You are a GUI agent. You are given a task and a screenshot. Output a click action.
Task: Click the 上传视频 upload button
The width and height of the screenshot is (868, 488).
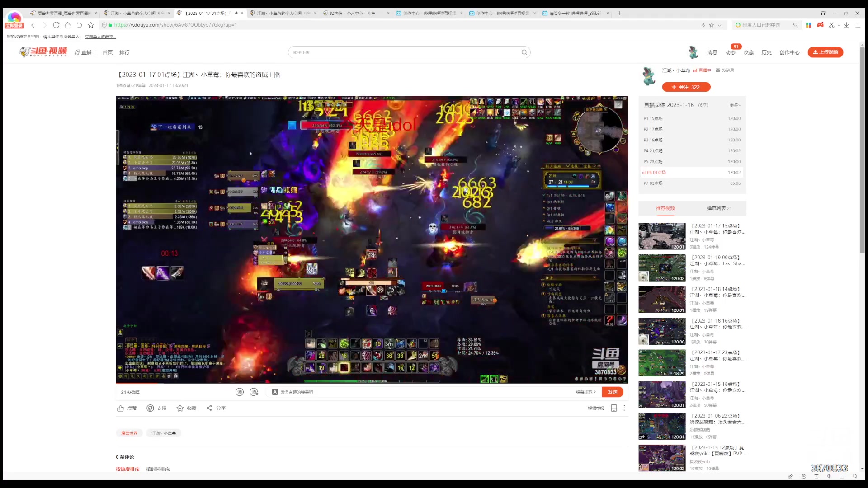(x=826, y=52)
